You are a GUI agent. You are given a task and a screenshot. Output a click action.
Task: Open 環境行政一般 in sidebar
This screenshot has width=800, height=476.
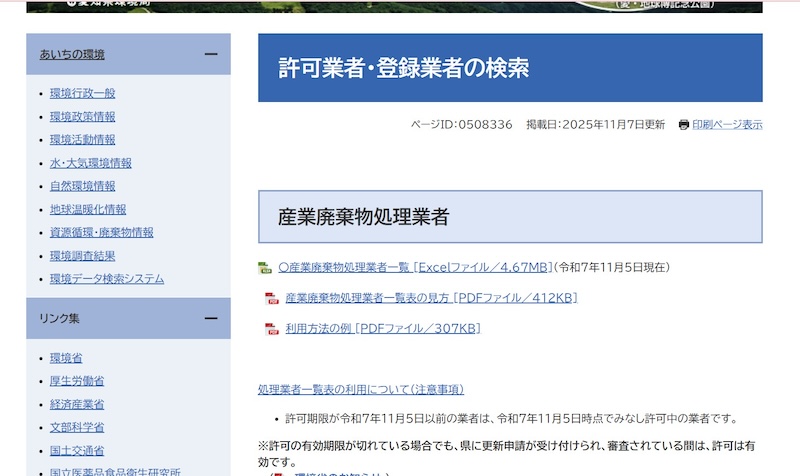coord(82,93)
